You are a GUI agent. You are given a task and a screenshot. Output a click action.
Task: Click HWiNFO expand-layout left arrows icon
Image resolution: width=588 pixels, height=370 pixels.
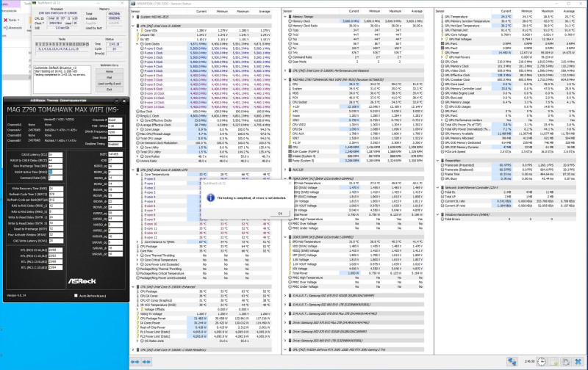click(135, 362)
